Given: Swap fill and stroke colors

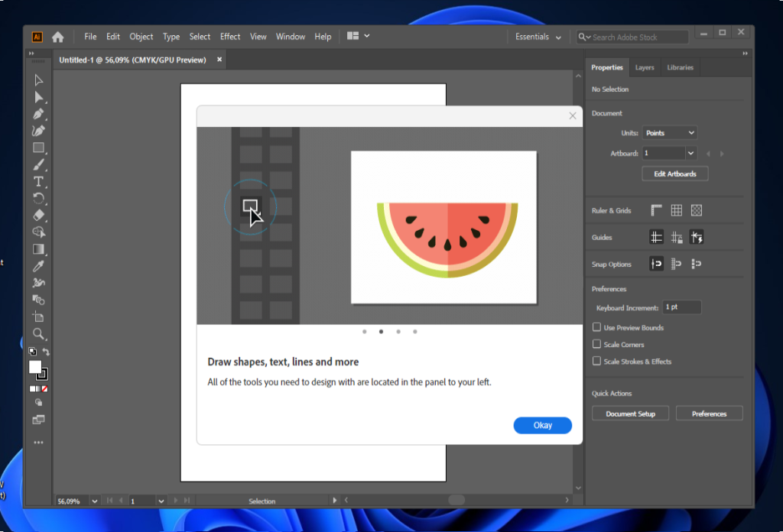Looking at the screenshot, I should (45, 352).
